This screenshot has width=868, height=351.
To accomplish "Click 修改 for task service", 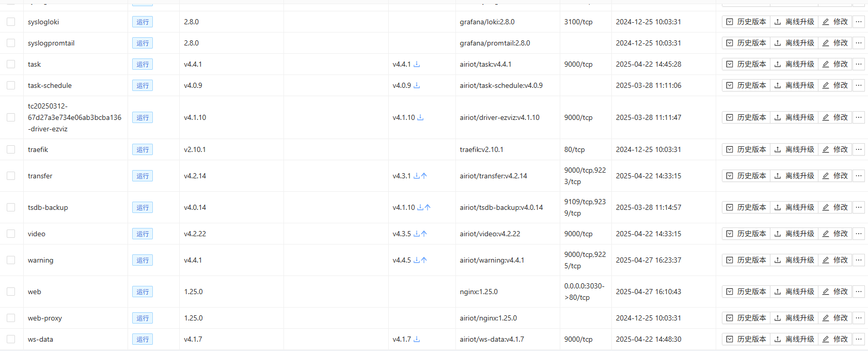I will [835, 64].
